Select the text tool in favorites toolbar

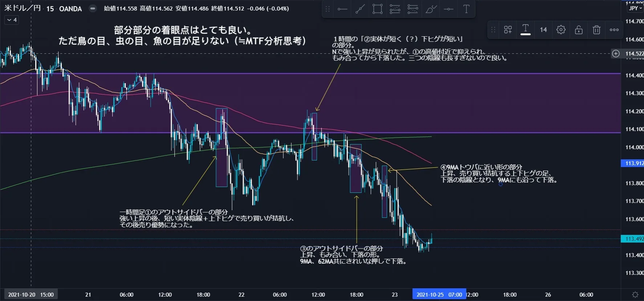(x=466, y=9)
